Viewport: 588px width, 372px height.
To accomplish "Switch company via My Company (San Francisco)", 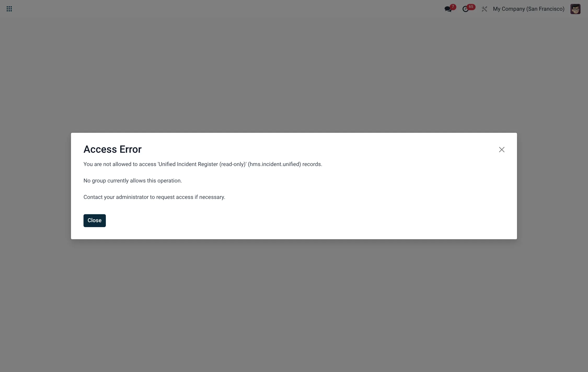I will pyautogui.click(x=528, y=9).
